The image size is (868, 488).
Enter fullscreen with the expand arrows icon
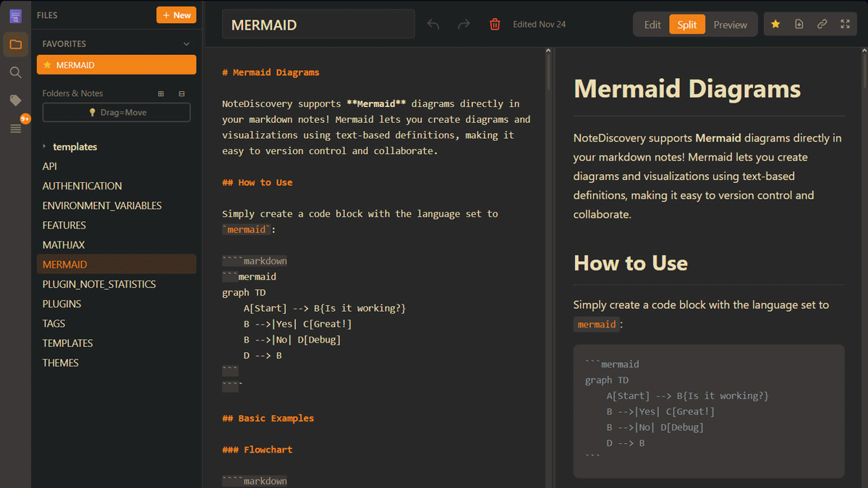click(x=845, y=23)
